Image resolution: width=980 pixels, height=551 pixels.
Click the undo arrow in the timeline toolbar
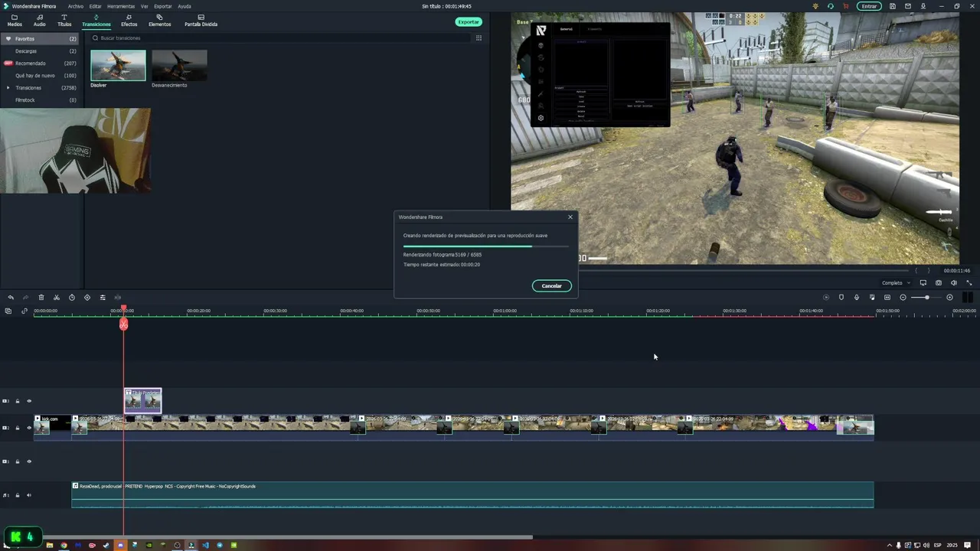tap(11, 297)
